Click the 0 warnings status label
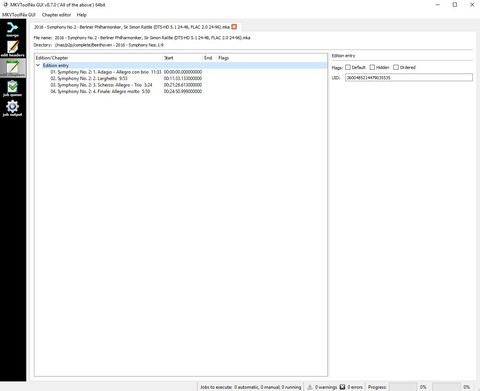Screen dimensions: 480x391 click(x=326, y=387)
